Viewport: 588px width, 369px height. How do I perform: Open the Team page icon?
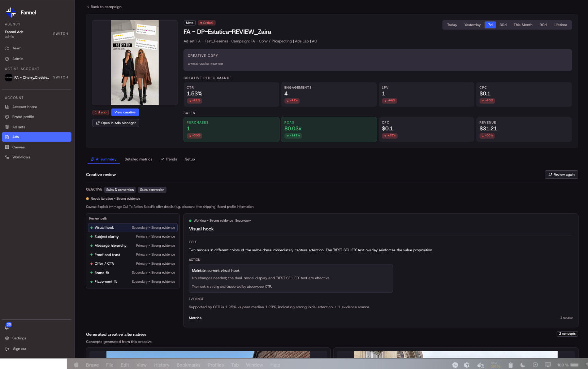7,48
